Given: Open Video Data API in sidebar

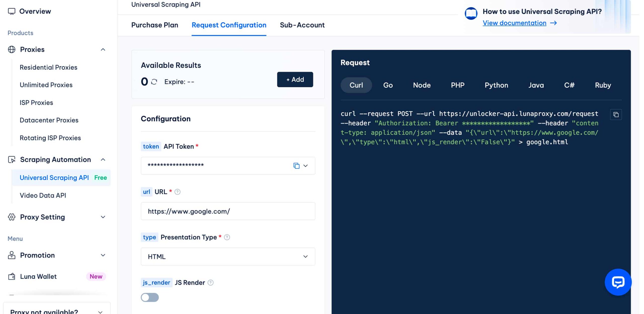Looking at the screenshot, I should (43, 195).
